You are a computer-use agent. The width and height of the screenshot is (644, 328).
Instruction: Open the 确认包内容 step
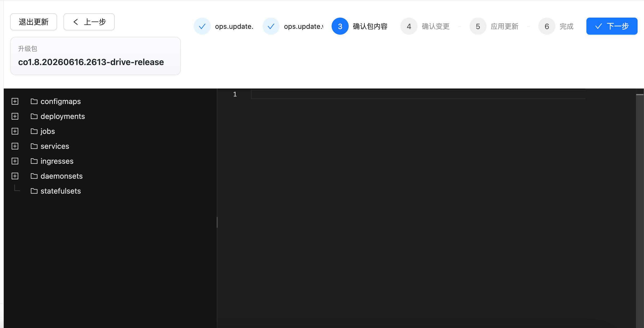370,26
